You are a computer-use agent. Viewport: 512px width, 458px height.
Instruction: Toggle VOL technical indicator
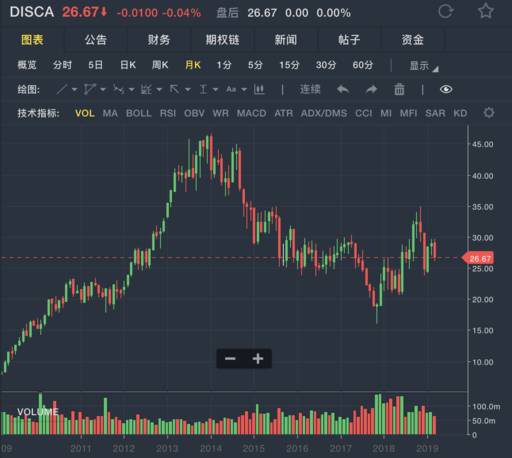[x=85, y=113]
